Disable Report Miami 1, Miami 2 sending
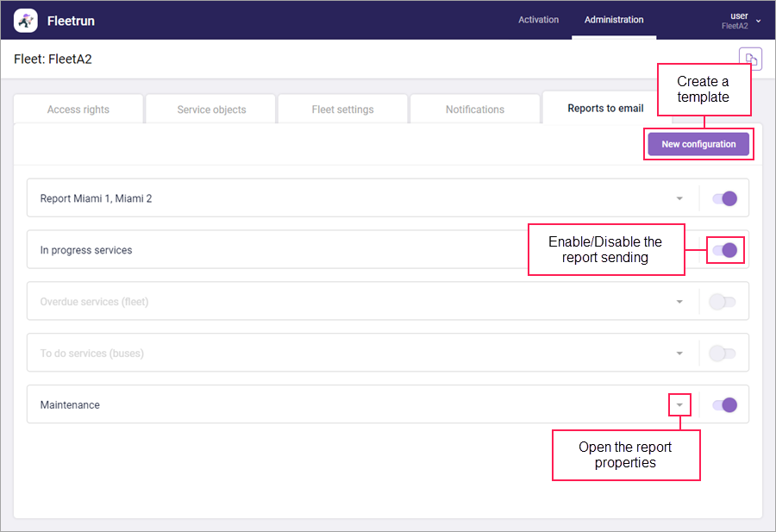Image resolution: width=776 pixels, height=532 pixels. click(x=724, y=198)
